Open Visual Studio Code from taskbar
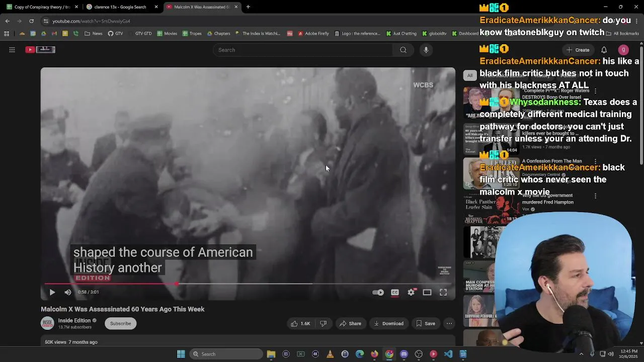The width and height of the screenshot is (644, 362). (448, 354)
